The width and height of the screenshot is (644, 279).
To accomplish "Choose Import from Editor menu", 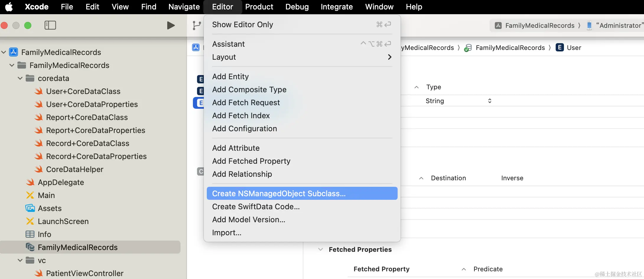I will click(302, 233).
